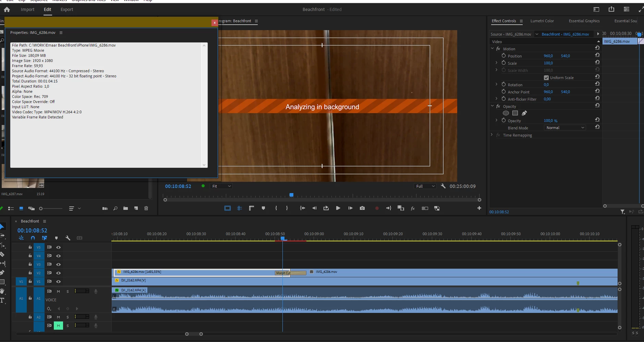Go to In point in Program monitor
Image resolution: width=644 pixels, height=342 pixels.
(302, 208)
